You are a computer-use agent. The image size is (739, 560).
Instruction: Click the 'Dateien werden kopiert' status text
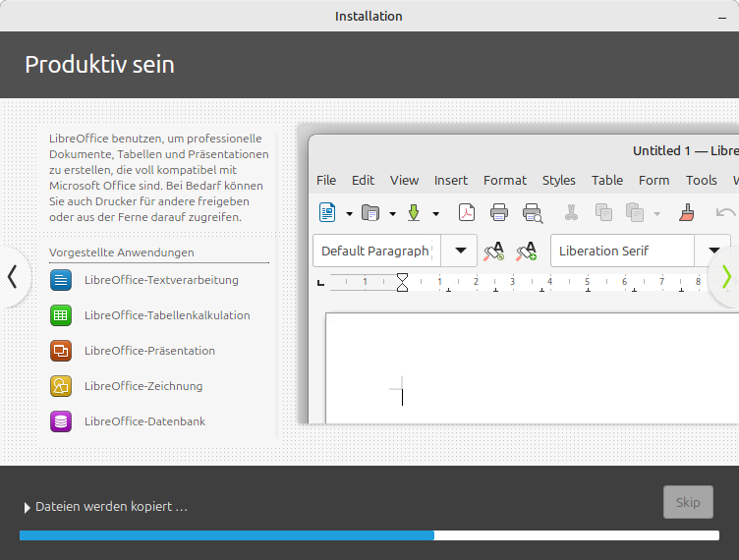tap(112, 507)
